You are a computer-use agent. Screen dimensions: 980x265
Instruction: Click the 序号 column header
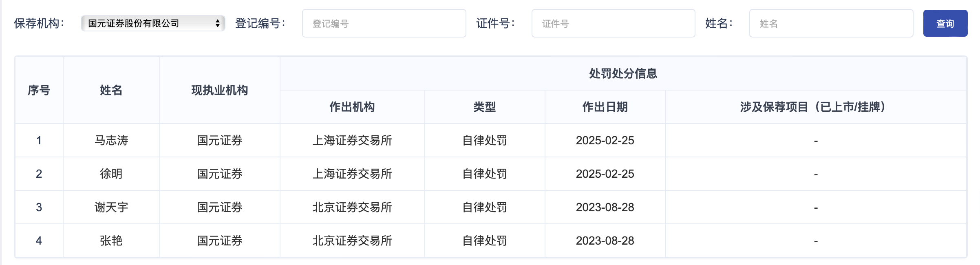coord(39,90)
